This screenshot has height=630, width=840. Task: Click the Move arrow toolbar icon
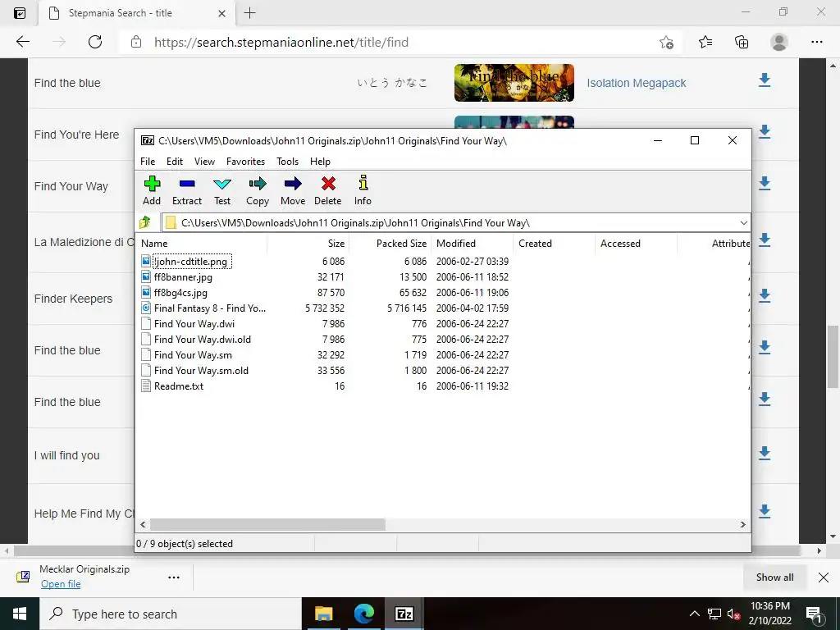pyautogui.click(x=293, y=184)
